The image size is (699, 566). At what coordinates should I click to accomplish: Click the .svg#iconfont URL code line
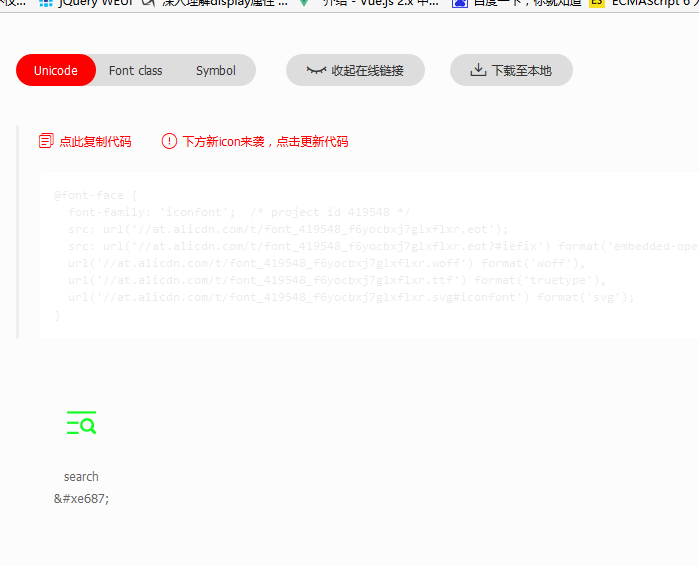click(x=351, y=297)
